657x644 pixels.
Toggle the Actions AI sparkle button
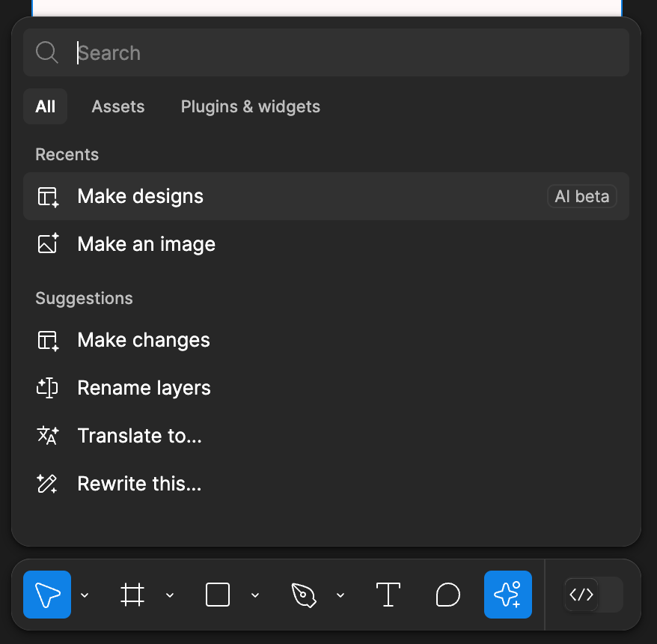(x=508, y=594)
